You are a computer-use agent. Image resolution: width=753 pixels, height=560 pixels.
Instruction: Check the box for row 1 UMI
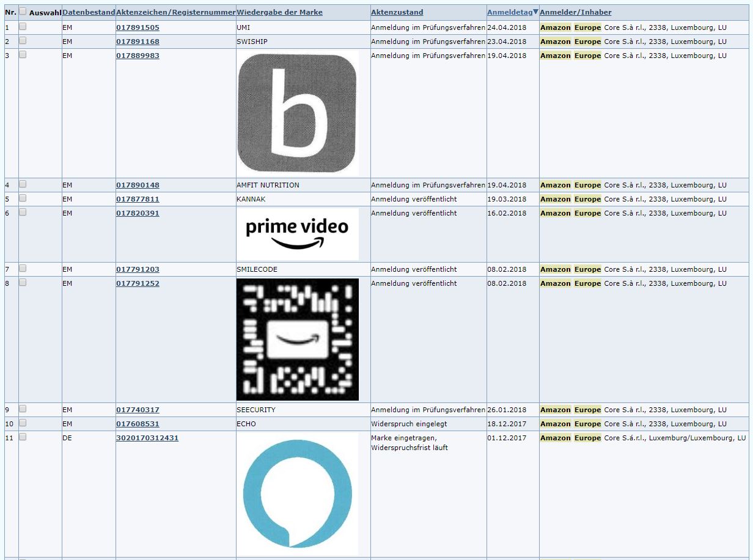click(23, 26)
